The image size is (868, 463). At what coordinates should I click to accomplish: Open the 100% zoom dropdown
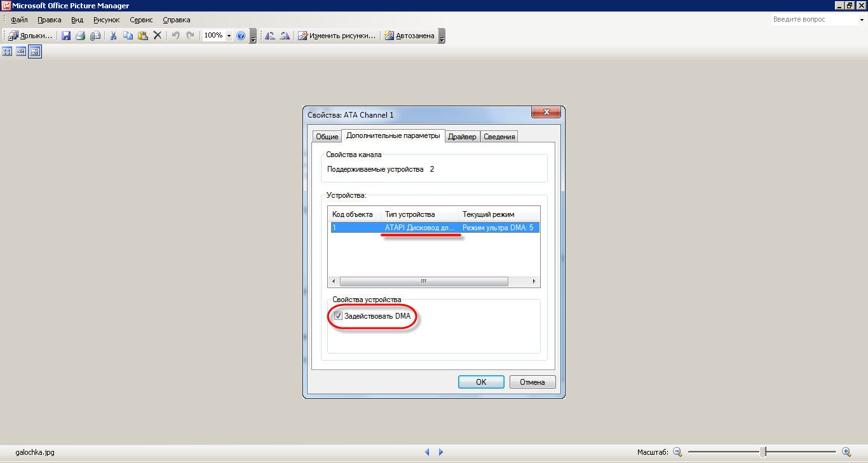click(229, 36)
